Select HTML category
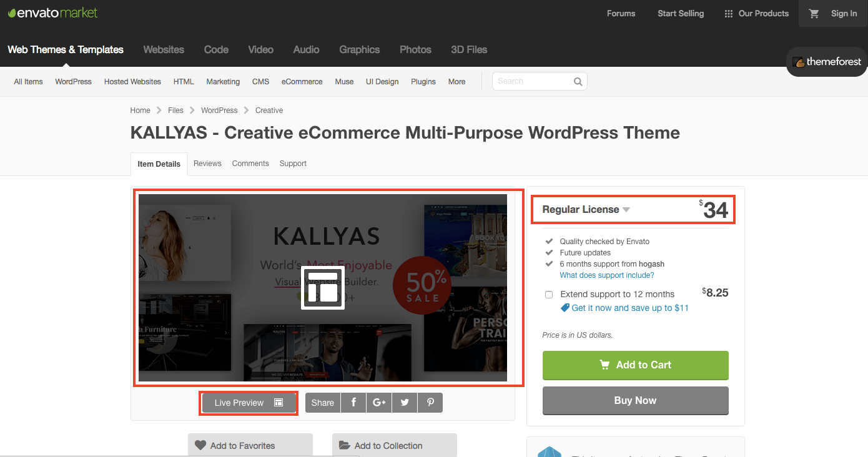 click(x=184, y=82)
